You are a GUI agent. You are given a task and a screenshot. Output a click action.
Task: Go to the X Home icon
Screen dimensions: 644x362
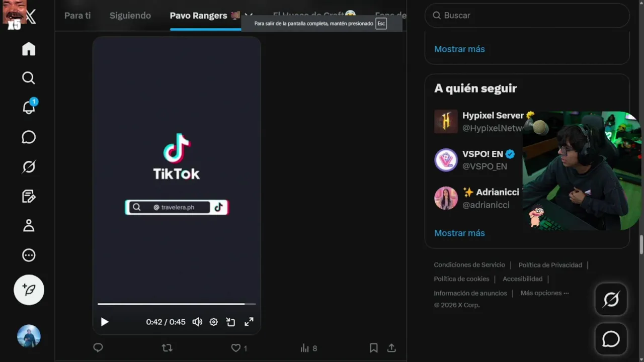(29, 49)
